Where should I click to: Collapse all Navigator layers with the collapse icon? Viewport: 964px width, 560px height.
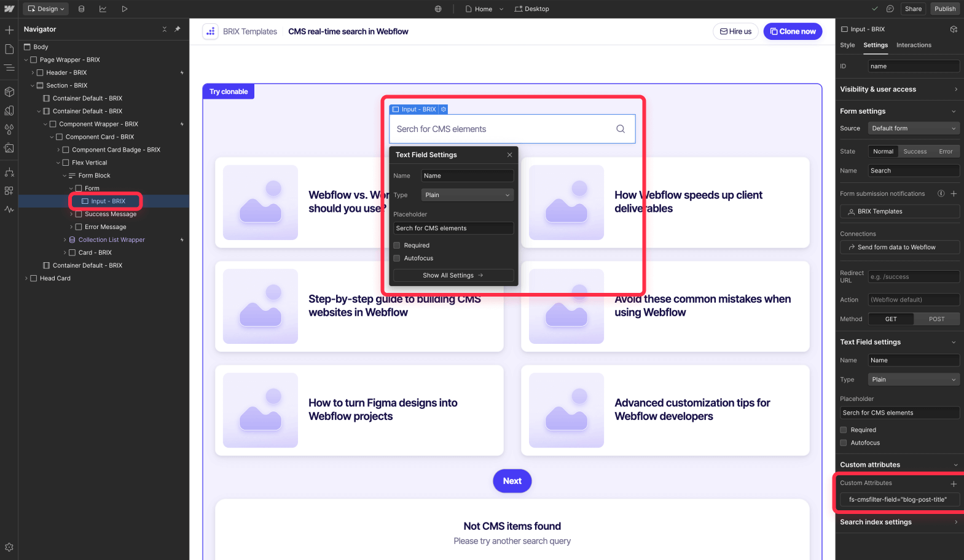click(164, 29)
